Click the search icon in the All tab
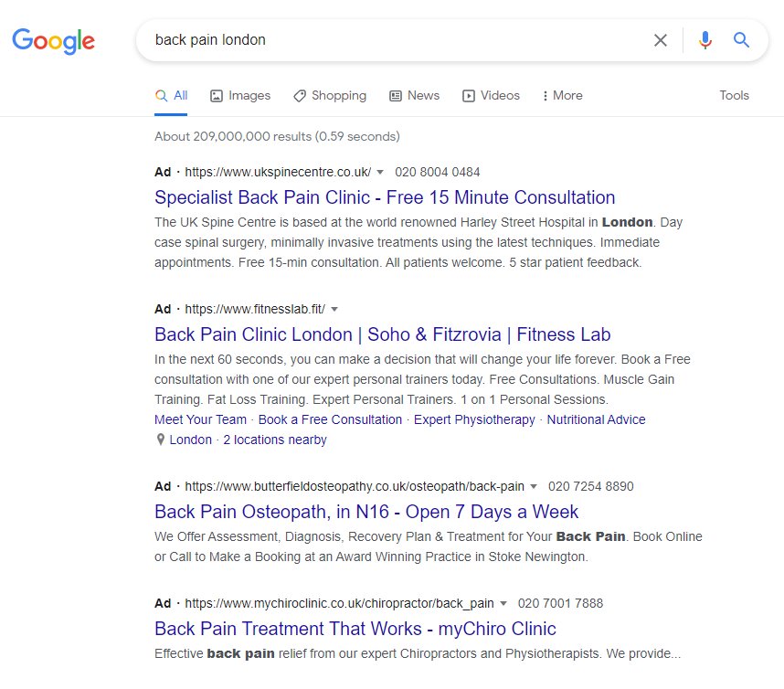The image size is (784, 689). click(161, 96)
